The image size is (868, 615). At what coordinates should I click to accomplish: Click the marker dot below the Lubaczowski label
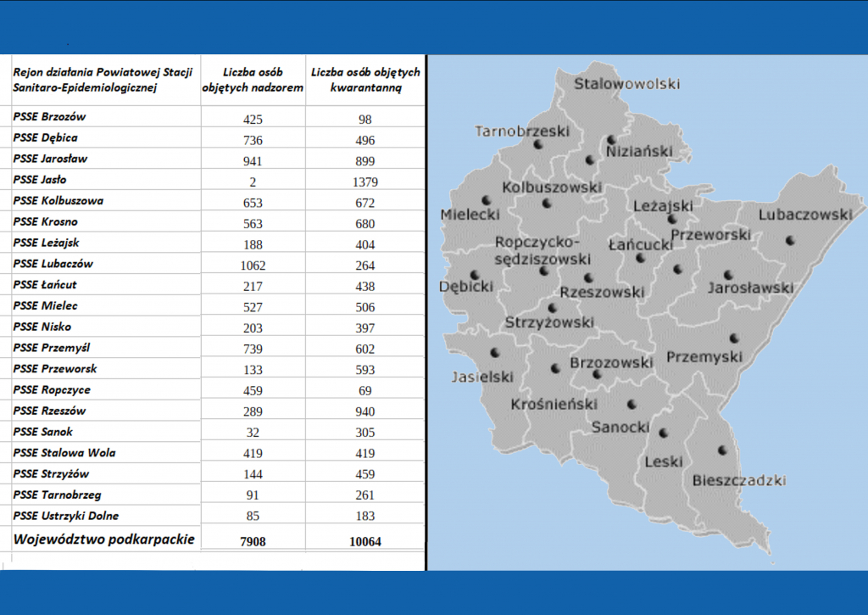(x=791, y=240)
